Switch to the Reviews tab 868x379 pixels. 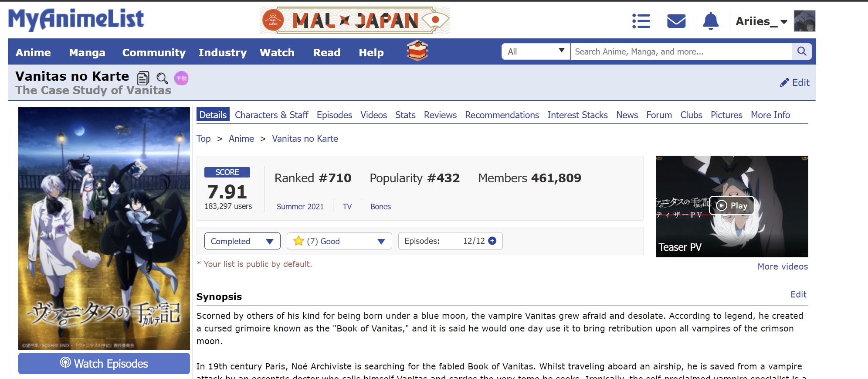click(x=440, y=115)
